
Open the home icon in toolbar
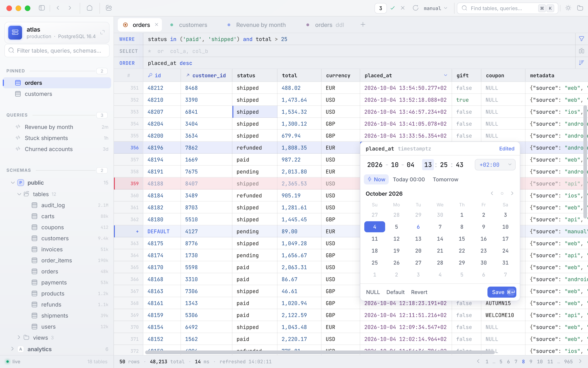tap(89, 8)
